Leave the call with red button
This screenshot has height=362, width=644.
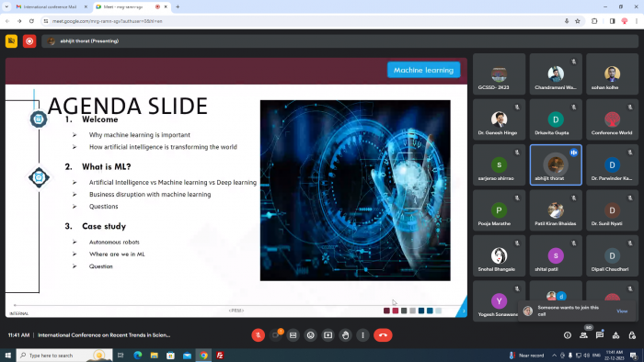[383, 335]
